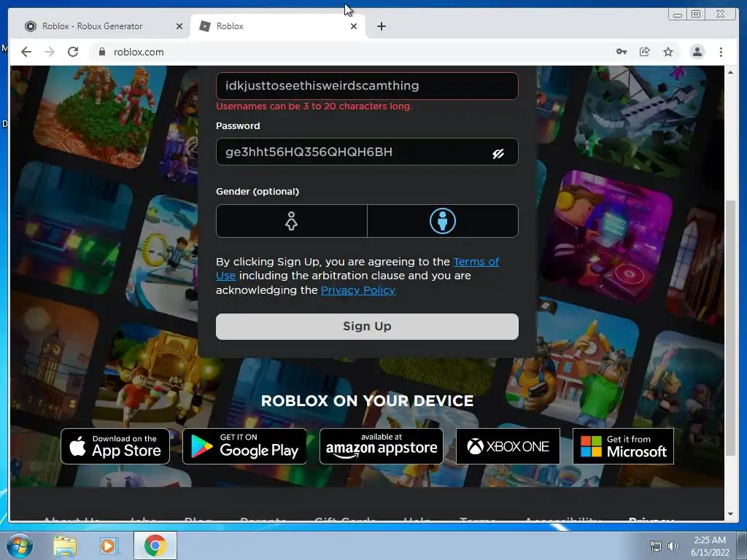747x560 pixels.
Task: Click the Sign Up button
Action: coord(367,327)
